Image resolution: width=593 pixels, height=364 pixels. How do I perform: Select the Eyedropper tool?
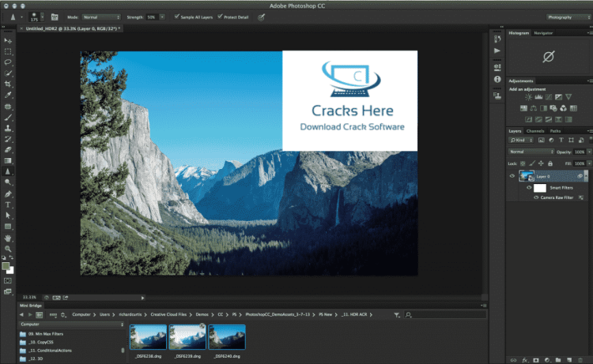coord(8,96)
